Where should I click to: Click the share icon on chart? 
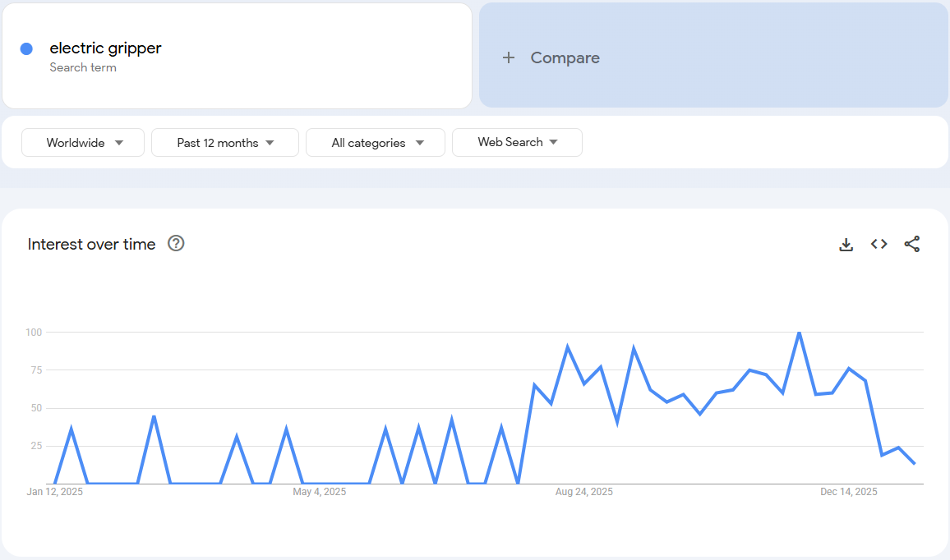click(x=911, y=244)
